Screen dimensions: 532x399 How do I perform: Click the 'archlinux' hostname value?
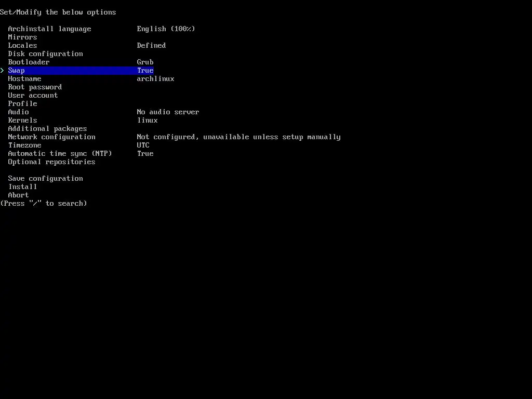pyautogui.click(x=155, y=79)
